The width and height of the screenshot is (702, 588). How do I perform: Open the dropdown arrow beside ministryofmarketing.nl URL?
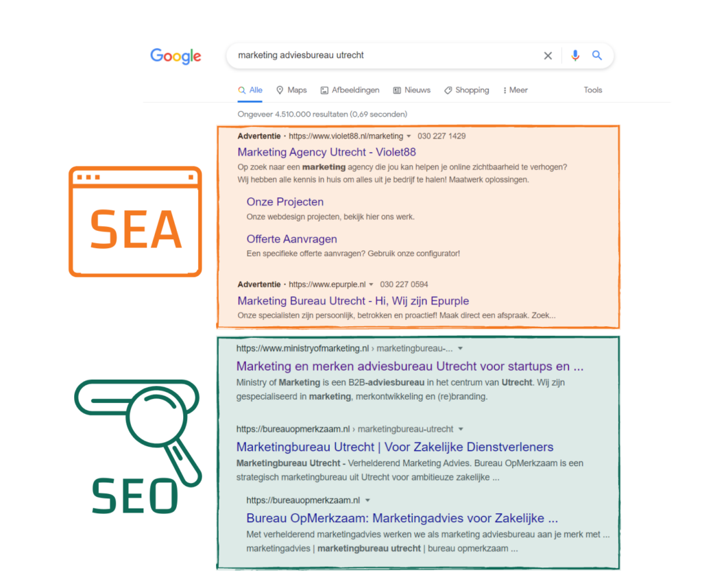(x=461, y=349)
